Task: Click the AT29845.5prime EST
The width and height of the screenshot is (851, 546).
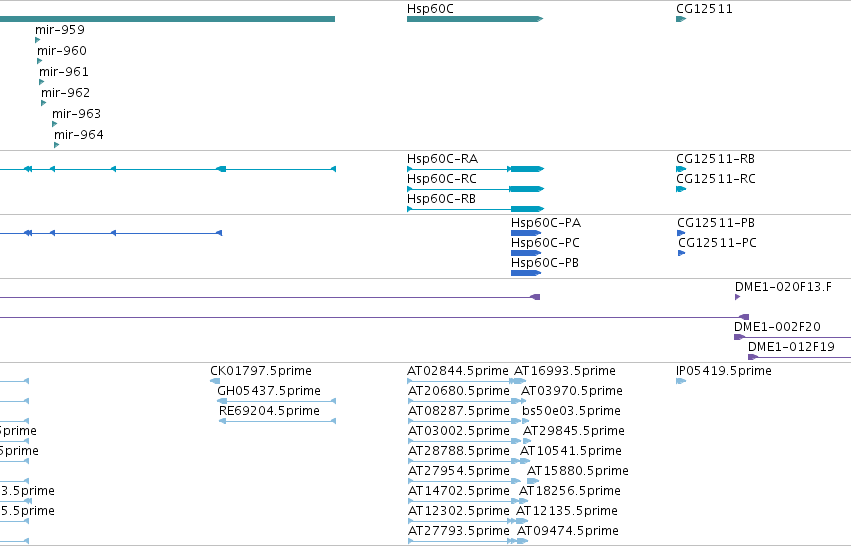Action: (527, 441)
